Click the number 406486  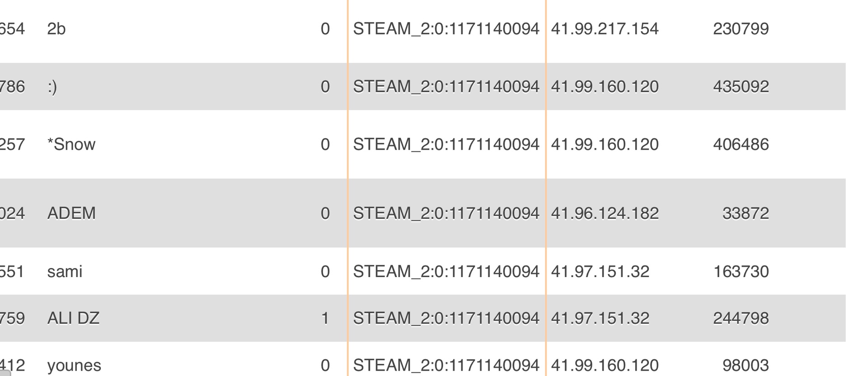741,145
